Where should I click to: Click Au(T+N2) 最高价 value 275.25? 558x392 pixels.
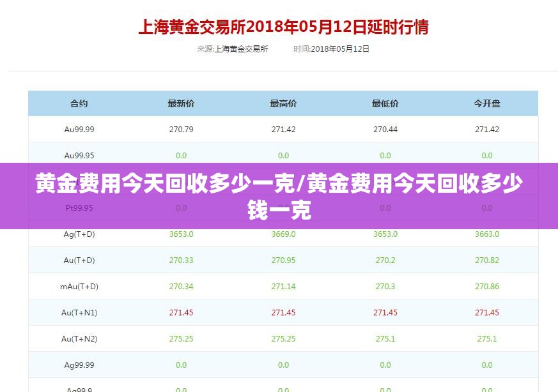click(283, 339)
